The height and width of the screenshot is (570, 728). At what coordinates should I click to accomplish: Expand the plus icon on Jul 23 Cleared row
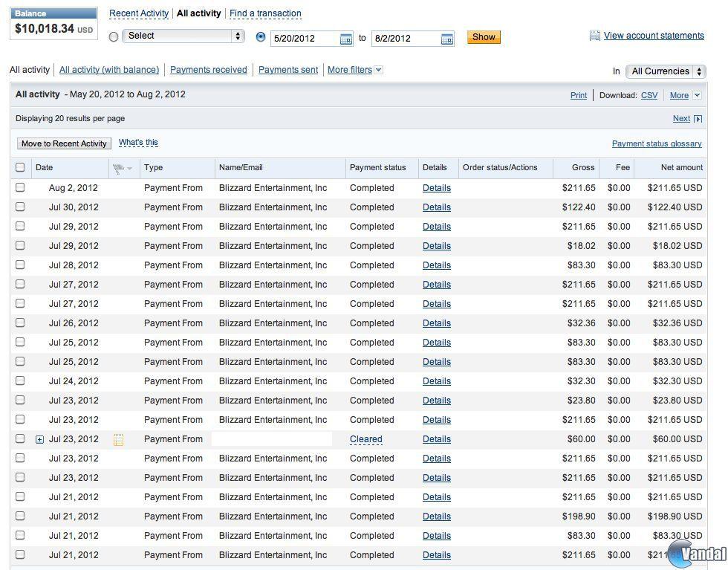click(40, 439)
